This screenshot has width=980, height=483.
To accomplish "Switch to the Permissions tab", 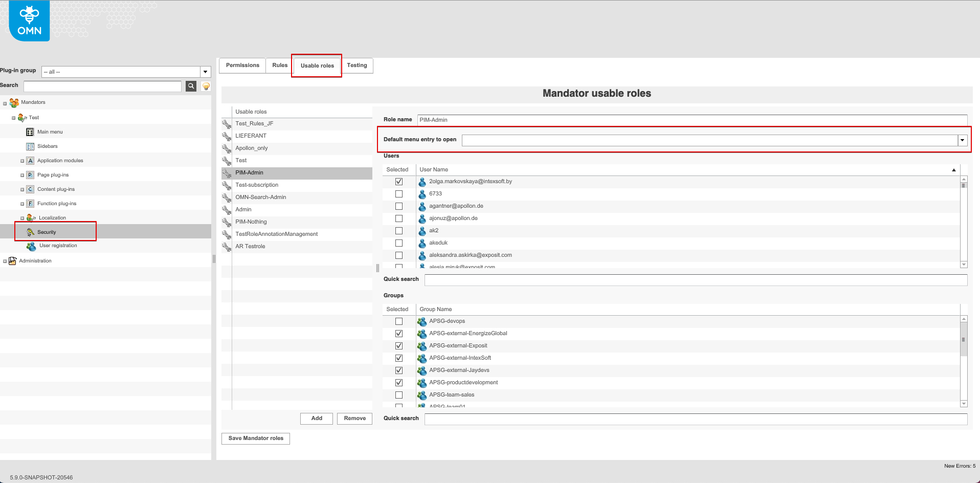I will [x=242, y=65].
